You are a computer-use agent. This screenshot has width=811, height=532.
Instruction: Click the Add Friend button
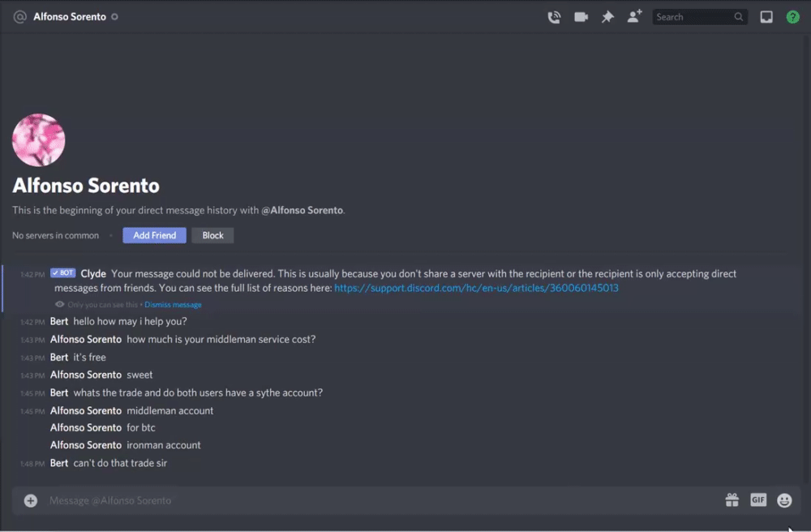[154, 235]
